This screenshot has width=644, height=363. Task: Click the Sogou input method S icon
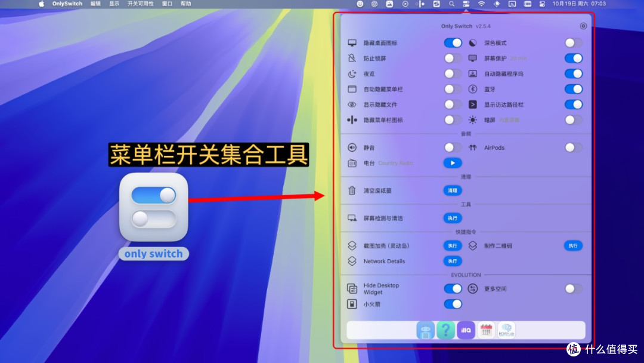point(436,4)
